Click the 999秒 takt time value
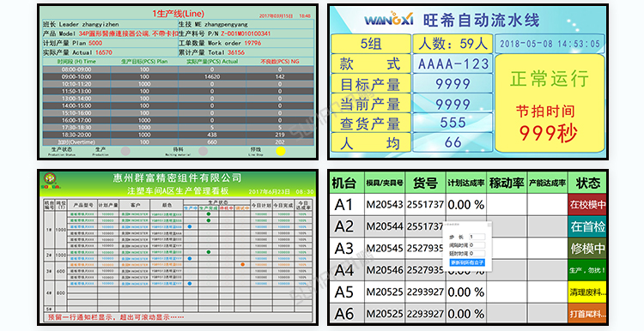 click(x=549, y=133)
